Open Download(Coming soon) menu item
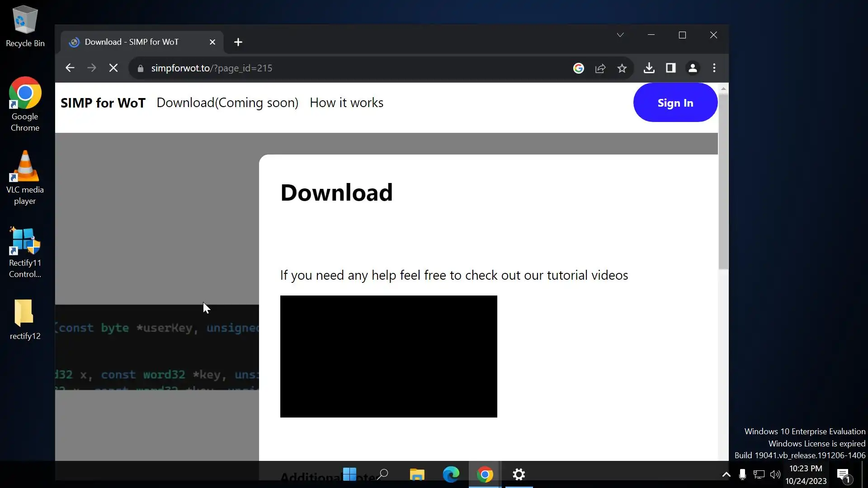This screenshot has width=868, height=488. pyautogui.click(x=227, y=103)
